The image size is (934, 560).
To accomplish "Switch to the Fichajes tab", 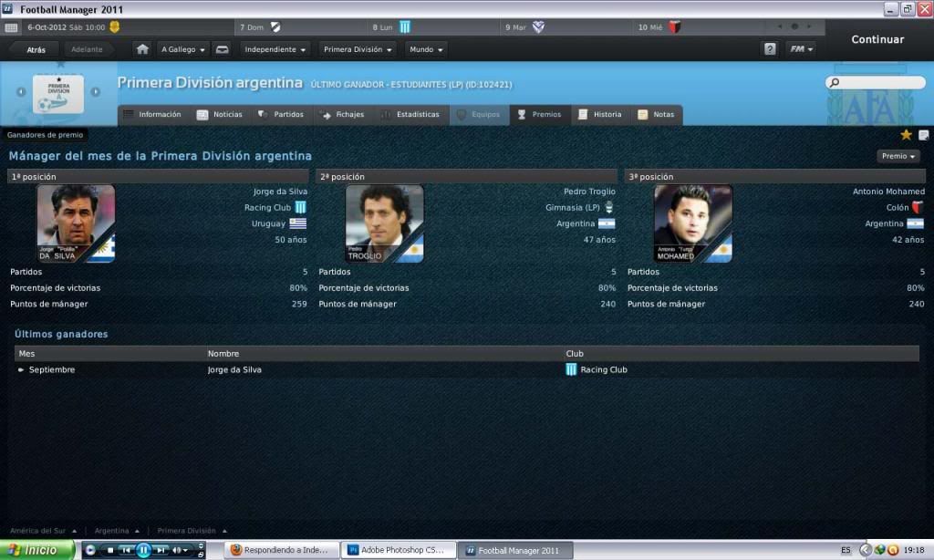I will 343,114.
